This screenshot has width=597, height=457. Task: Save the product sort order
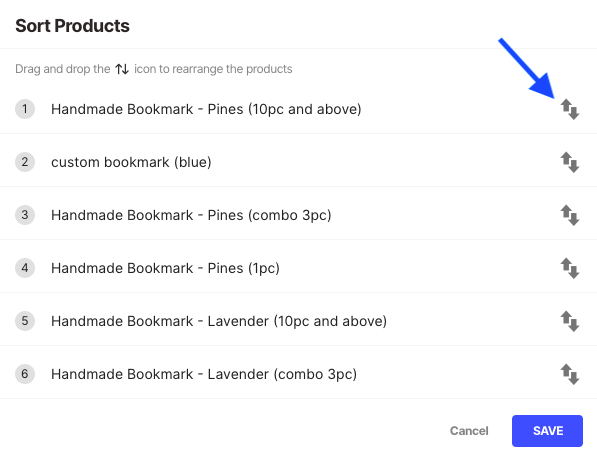(x=547, y=431)
